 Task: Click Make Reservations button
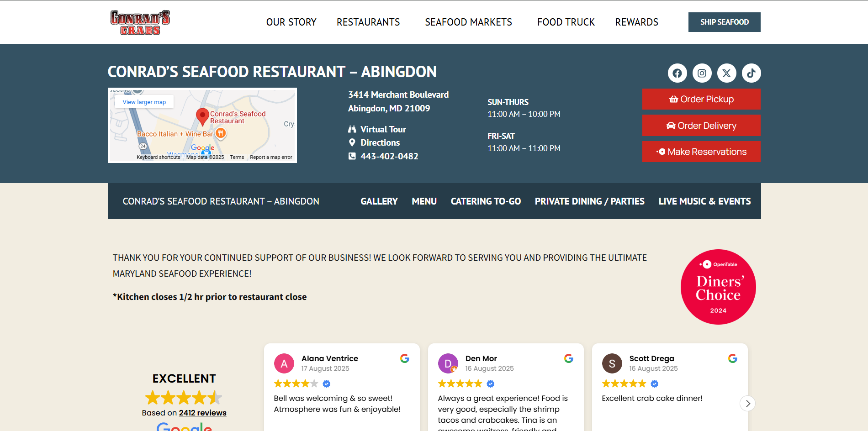click(701, 152)
